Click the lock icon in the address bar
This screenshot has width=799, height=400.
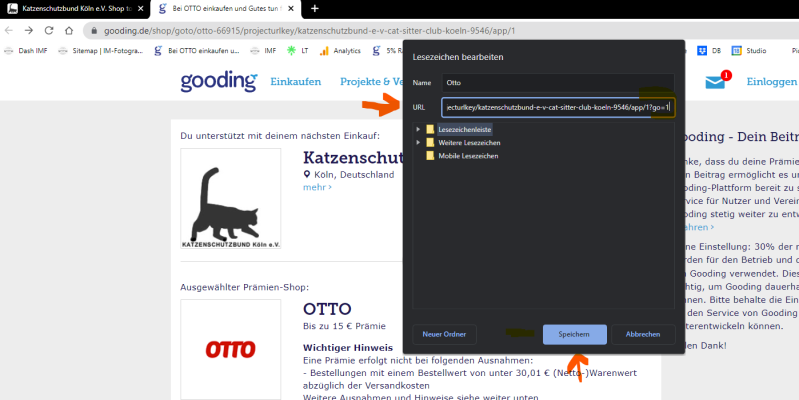click(94, 31)
